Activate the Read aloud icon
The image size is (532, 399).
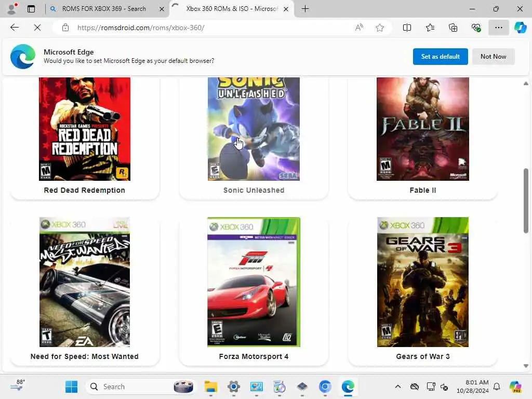pos(359,28)
